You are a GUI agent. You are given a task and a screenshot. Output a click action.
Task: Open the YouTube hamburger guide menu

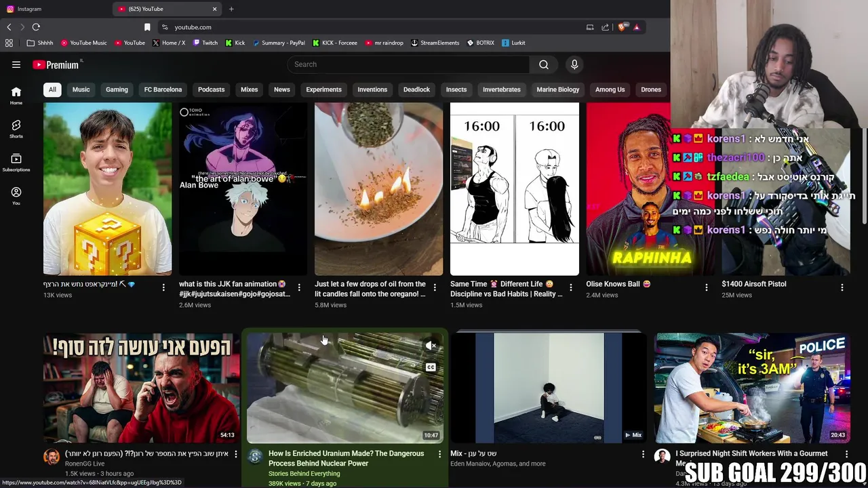[x=16, y=64]
